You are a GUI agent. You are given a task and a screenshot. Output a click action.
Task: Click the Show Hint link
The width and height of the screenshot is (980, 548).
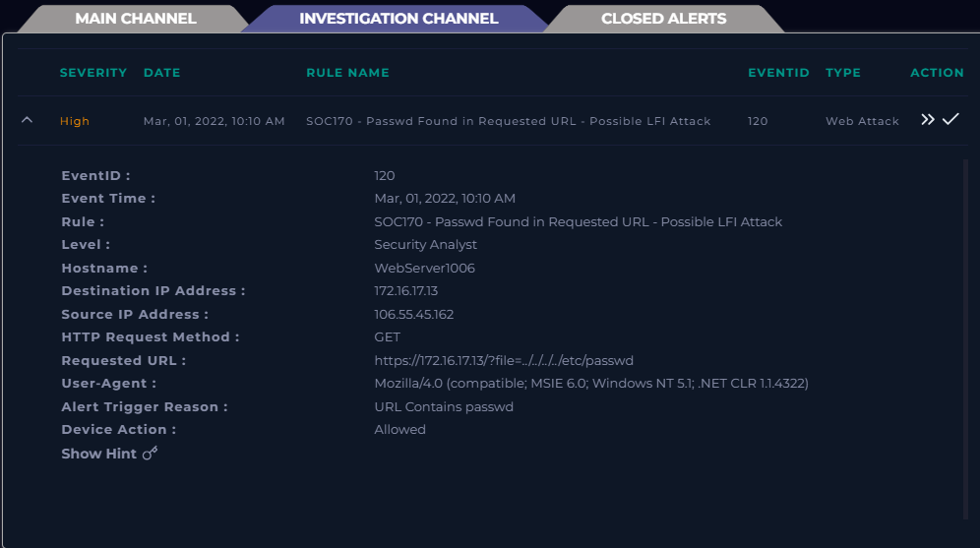coord(98,454)
